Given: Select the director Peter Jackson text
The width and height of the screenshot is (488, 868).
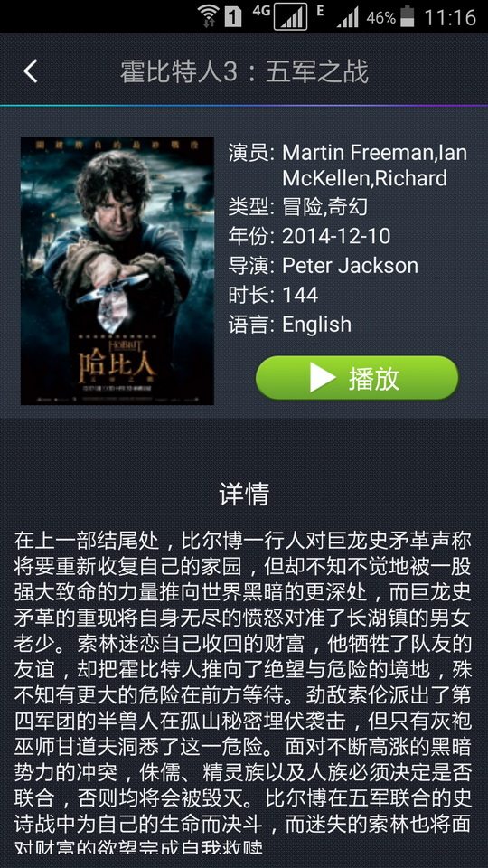Looking at the screenshot, I should tap(351, 266).
